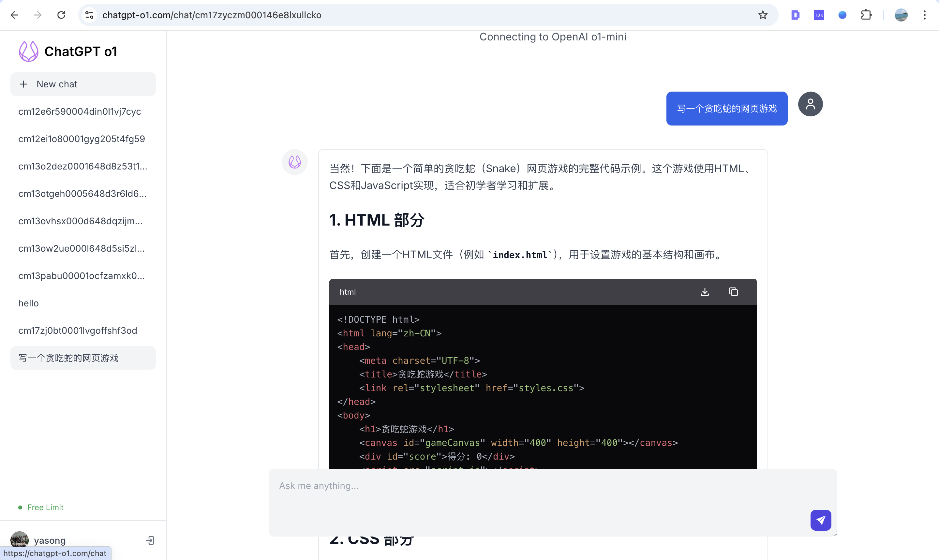
Task: Expand the cm13pabu00001ocfzamxk0 chat item
Action: click(83, 276)
